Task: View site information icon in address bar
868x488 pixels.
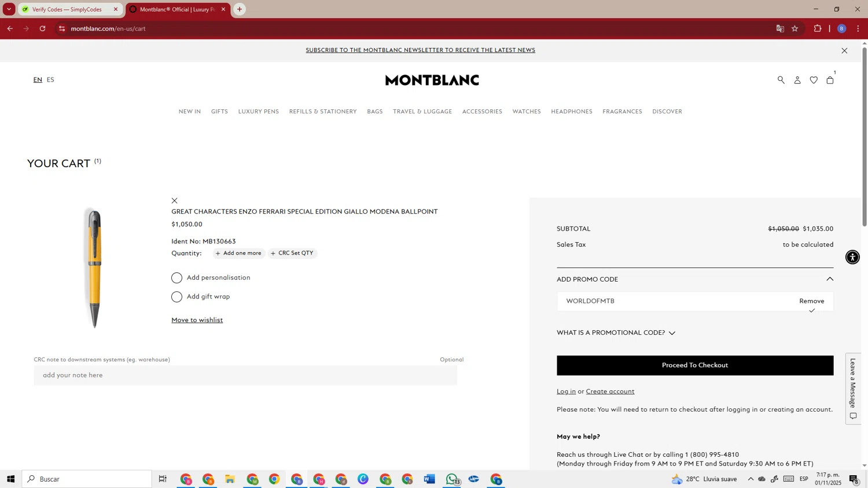Action: (62, 28)
